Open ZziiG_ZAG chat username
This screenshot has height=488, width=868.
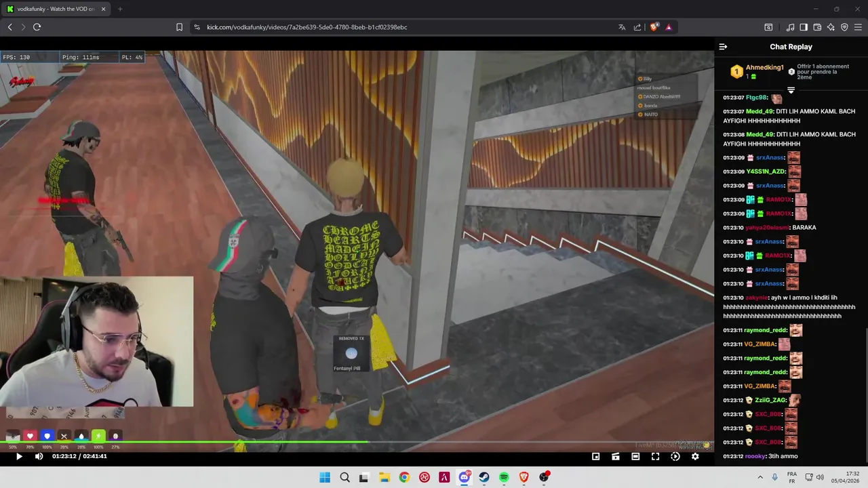[770, 400]
